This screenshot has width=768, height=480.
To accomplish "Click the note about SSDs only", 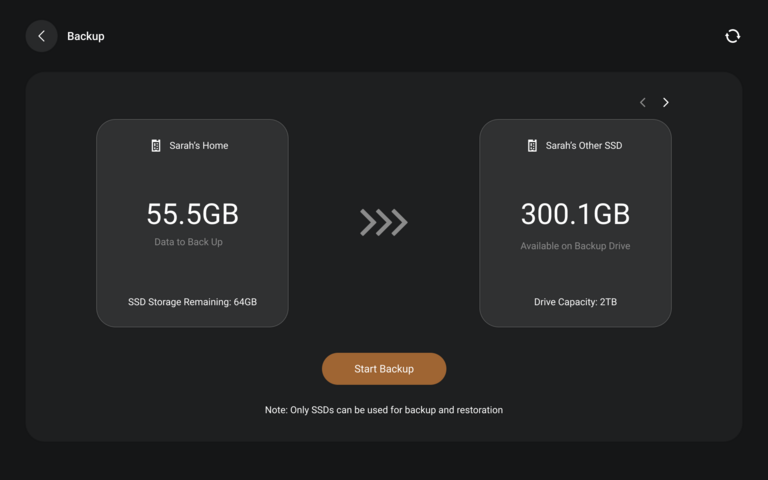I will click(x=384, y=410).
